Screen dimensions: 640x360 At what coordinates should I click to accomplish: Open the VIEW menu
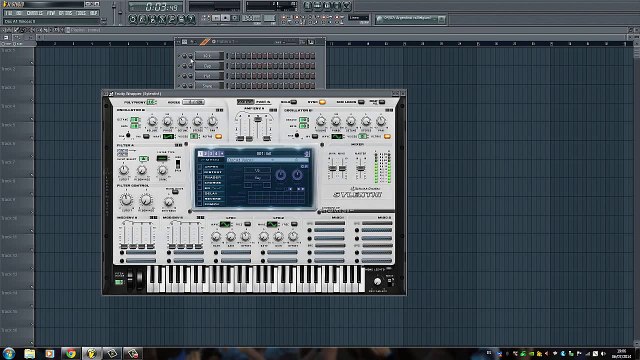click(51, 13)
